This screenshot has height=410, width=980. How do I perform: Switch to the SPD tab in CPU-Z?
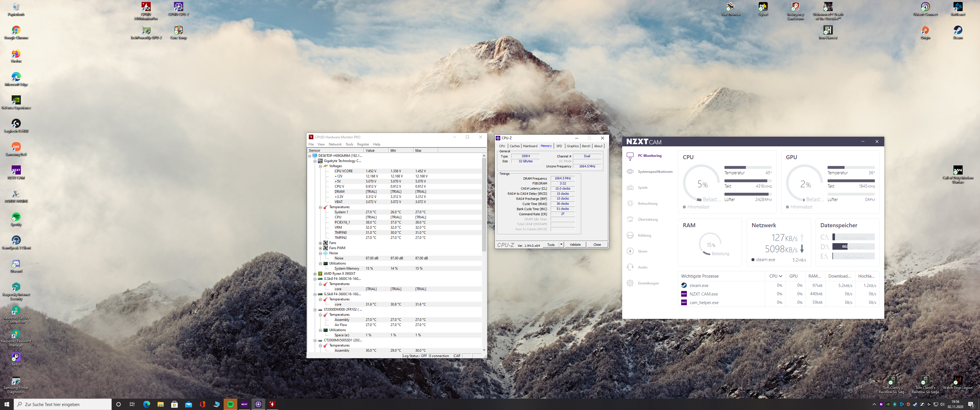[559, 146]
